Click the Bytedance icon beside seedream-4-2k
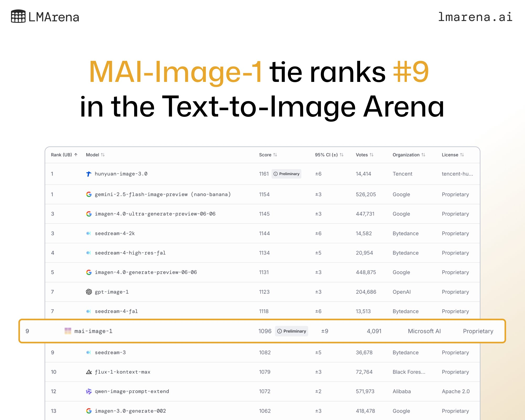Screen dimensions: 525x420 89,233
